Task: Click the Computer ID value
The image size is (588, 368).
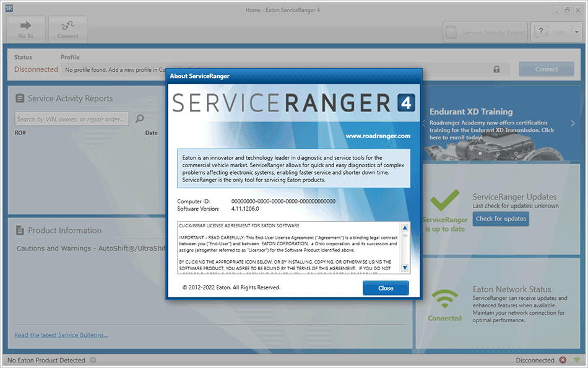Action: click(x=283, y=201)
